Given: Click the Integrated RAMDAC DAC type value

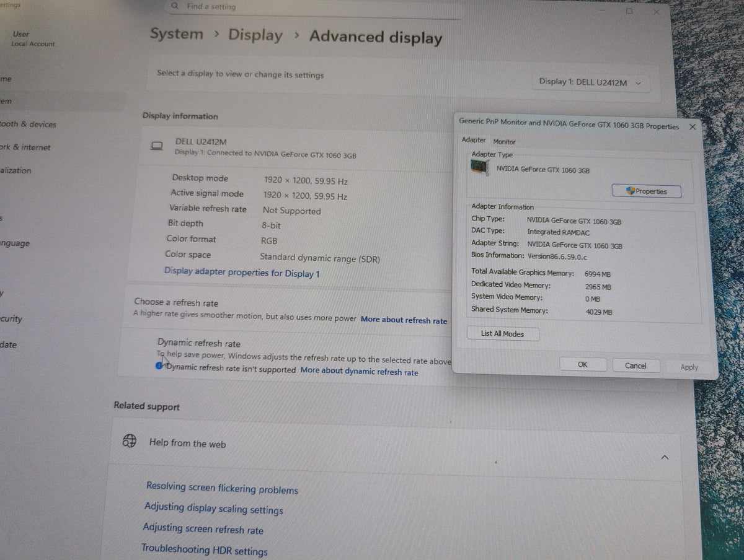Looking at the screenshot, I should tap(559, 232).
